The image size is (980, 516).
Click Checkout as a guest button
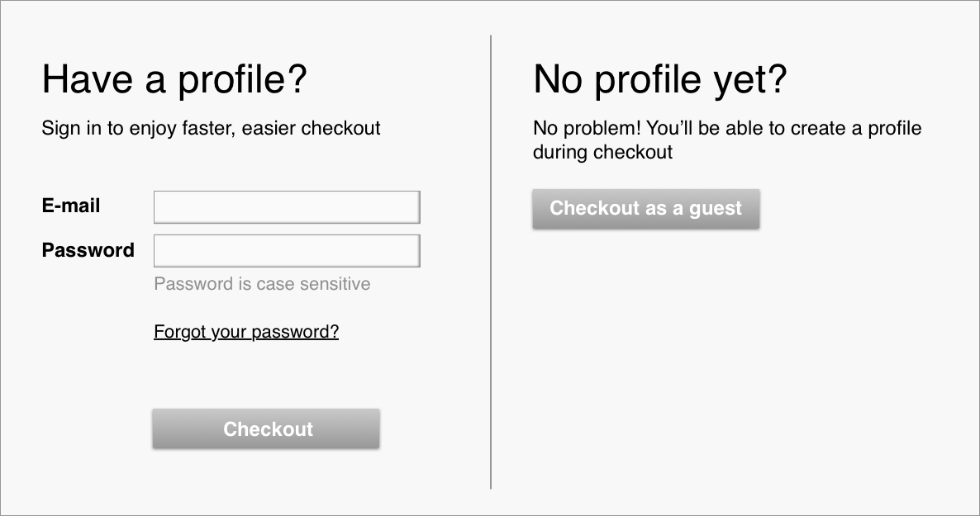(x=645, y=209)
